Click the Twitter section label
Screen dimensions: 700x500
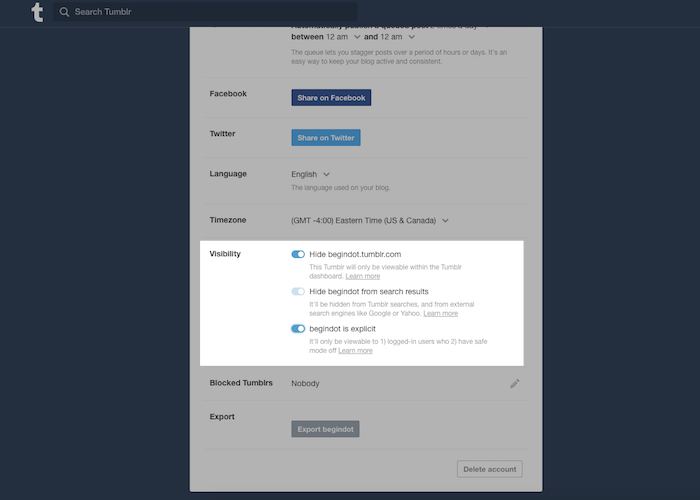[x=222, y=134]
